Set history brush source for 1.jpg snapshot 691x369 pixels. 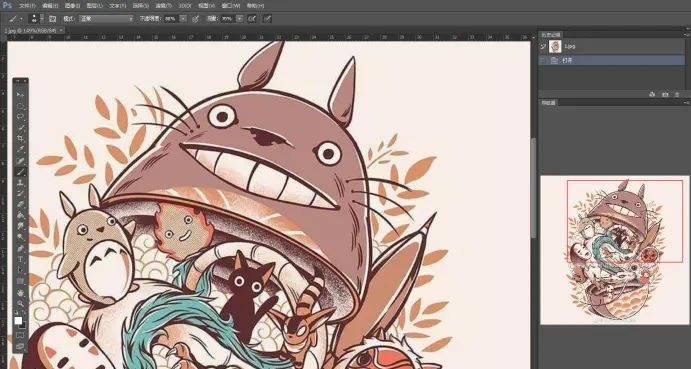click(x=543, y=46)
